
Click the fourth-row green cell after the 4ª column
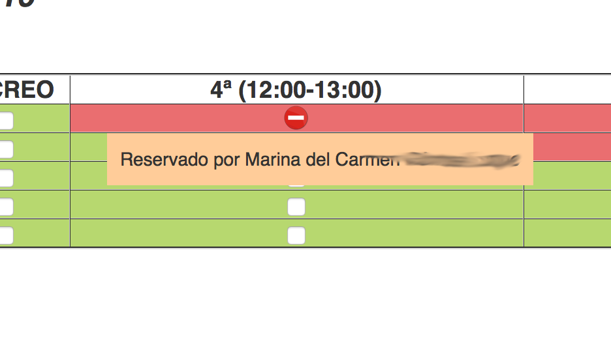click(568, 204)
